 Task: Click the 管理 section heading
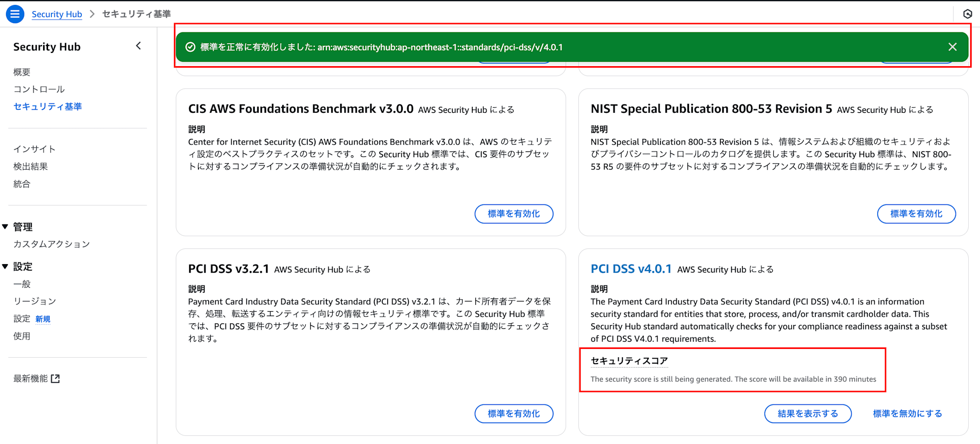pos(23,226)
